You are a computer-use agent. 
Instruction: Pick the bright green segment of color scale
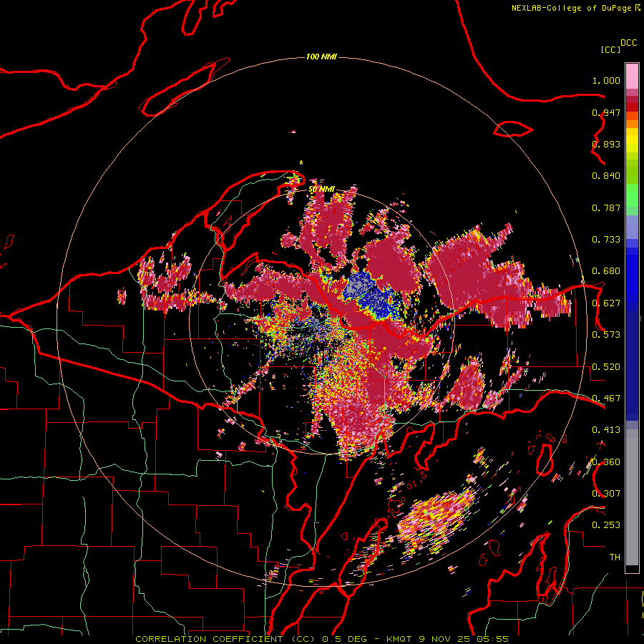point(632,195)
